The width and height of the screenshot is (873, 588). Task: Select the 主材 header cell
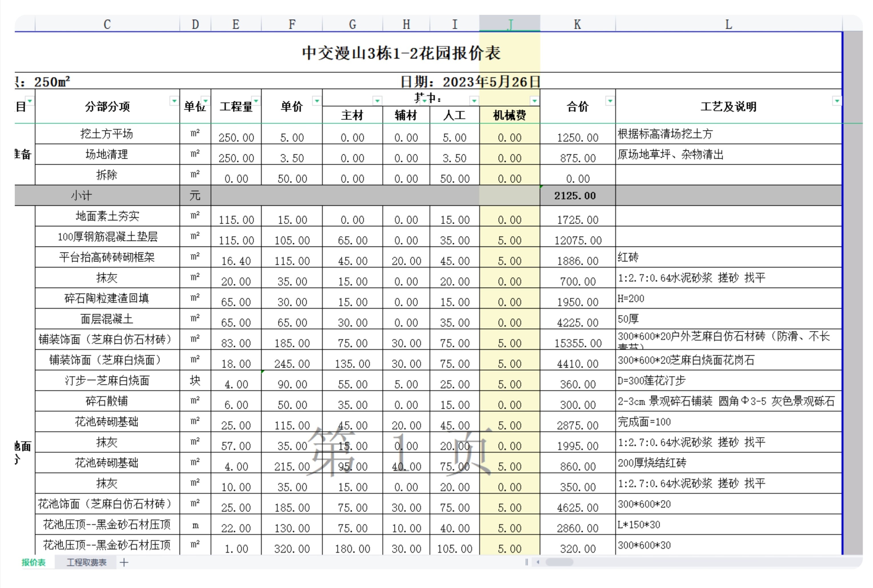(x=352, y=115)
